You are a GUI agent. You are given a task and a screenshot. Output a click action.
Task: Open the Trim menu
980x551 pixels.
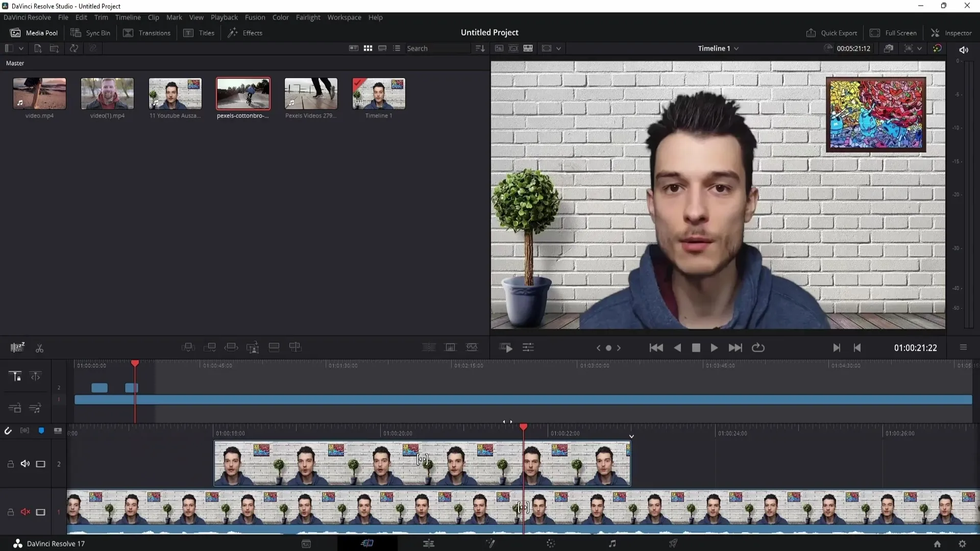[x=101, y=17]
